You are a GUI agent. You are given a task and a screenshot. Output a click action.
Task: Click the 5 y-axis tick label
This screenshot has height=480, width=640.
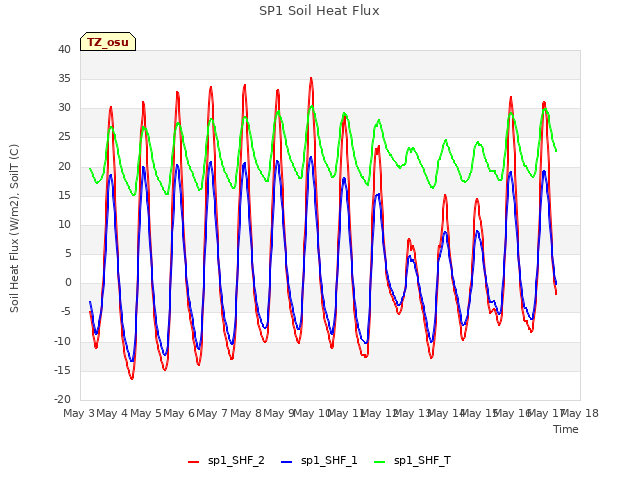click(68, 253)
